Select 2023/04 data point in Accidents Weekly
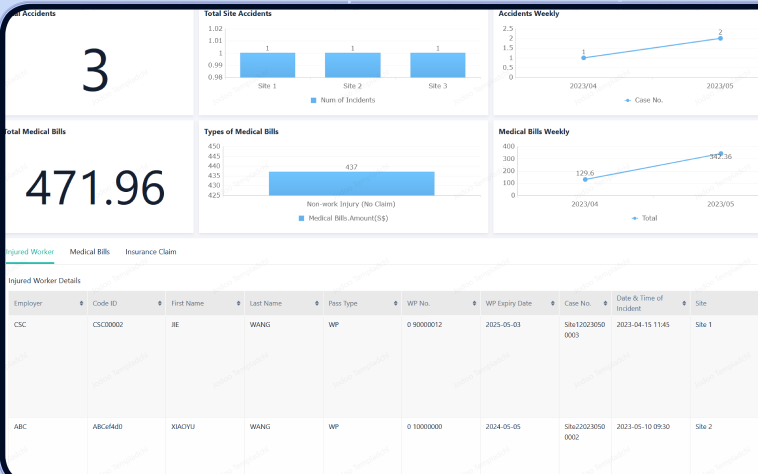The image size is (758, 474). point(583,57)
